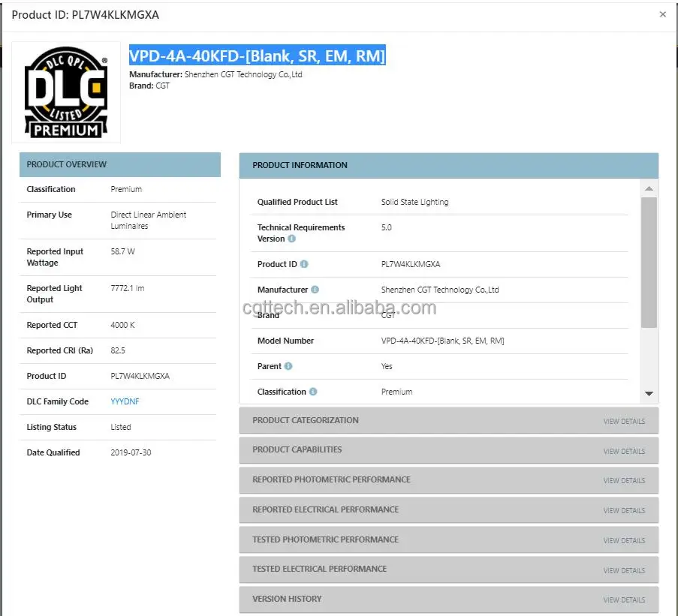Expand the Product Capabilities section
678x616 pixels.
click(448, 449)
